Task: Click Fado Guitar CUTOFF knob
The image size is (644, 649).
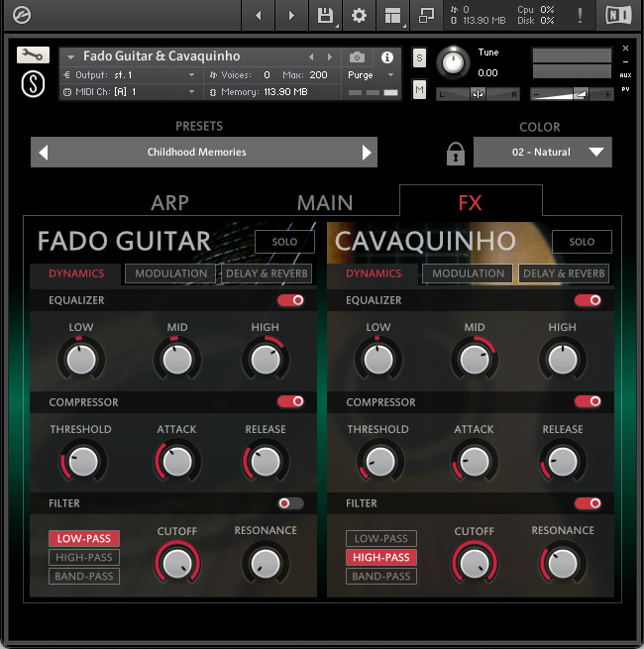Action: point(177,564)
